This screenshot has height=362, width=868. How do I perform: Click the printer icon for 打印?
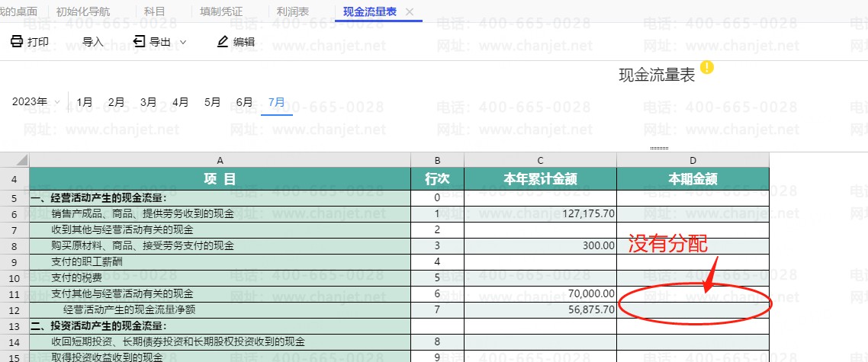[17, 42]
